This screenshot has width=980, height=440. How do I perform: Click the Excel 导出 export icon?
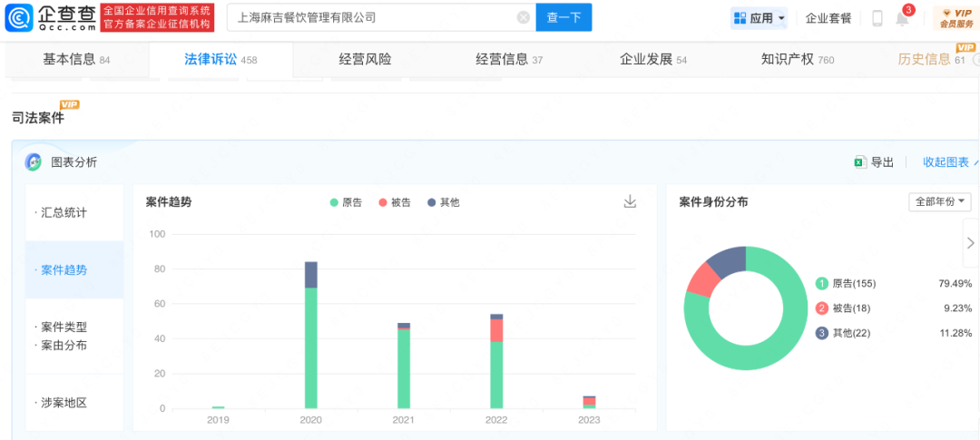click(x=858, y=162)
